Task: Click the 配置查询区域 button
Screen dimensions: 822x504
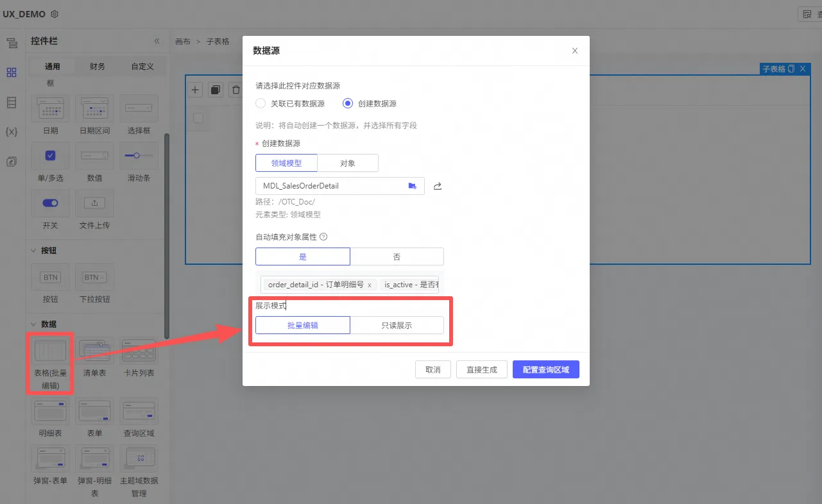Action: (x=545, y=369)
